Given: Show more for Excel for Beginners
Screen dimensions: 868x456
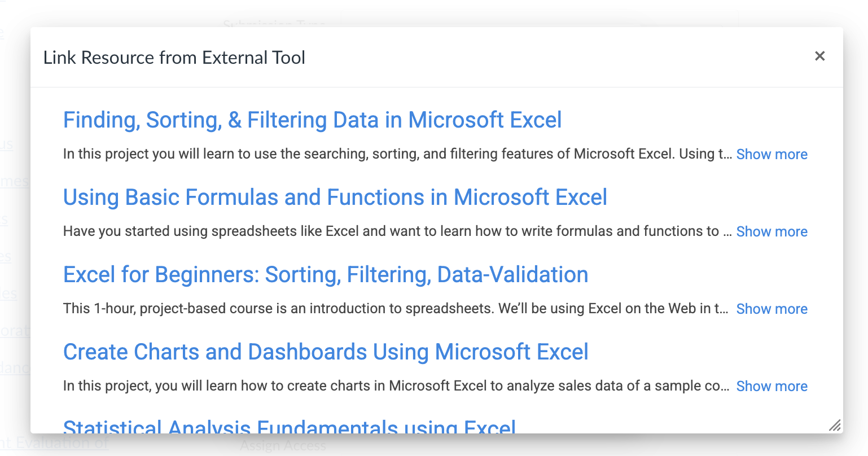Looking at the screenshot, I should click(x=771, y=309).
